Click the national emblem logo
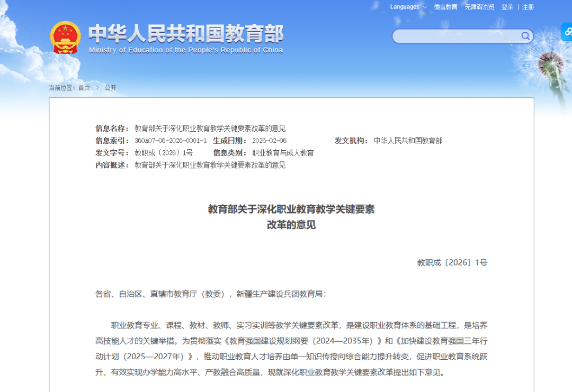 point(65,38)
